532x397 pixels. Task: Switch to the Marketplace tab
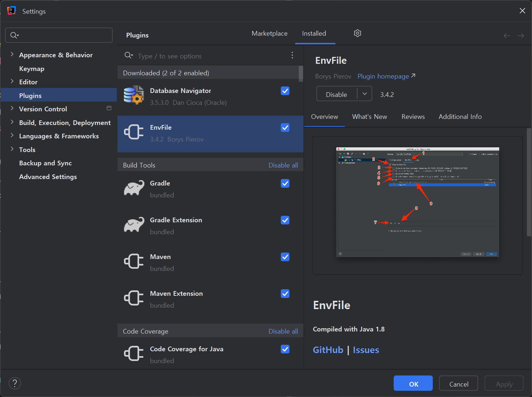pos(270,34)
